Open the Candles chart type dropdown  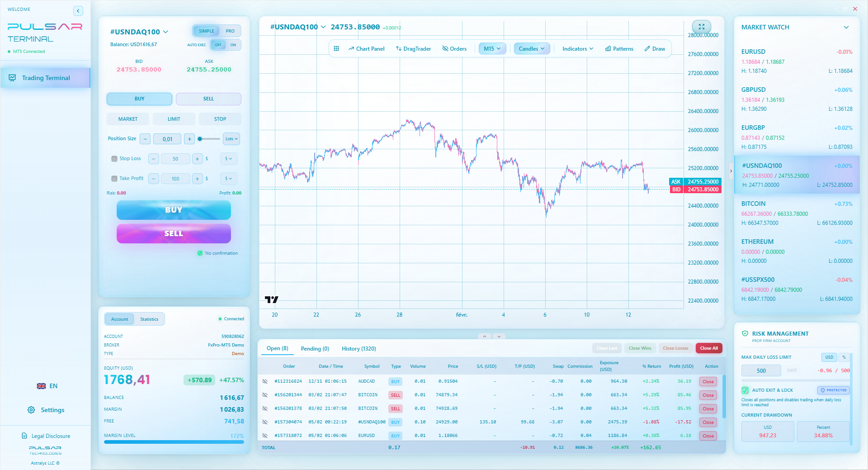tap(531, 48)
